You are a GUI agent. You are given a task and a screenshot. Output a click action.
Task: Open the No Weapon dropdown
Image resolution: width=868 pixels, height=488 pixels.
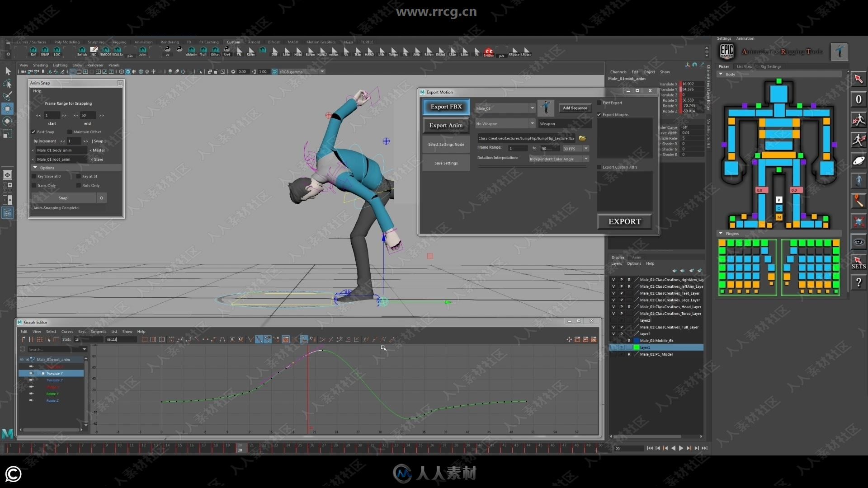click(505, 124)
